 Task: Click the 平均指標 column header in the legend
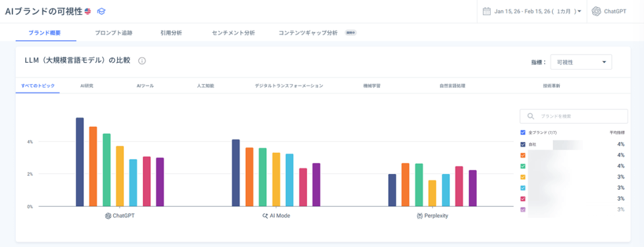(617, 133)
